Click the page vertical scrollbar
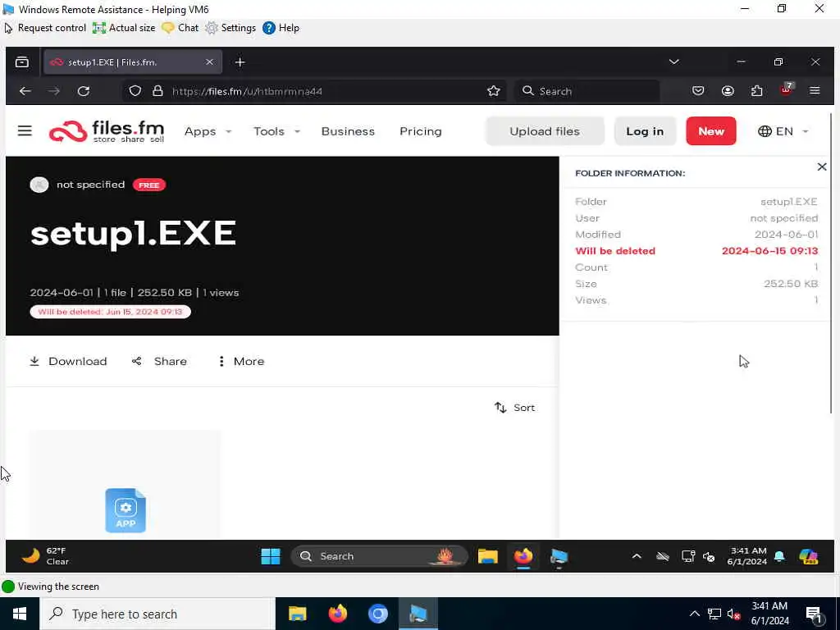 pyautogui.click(x=831, y=262)
